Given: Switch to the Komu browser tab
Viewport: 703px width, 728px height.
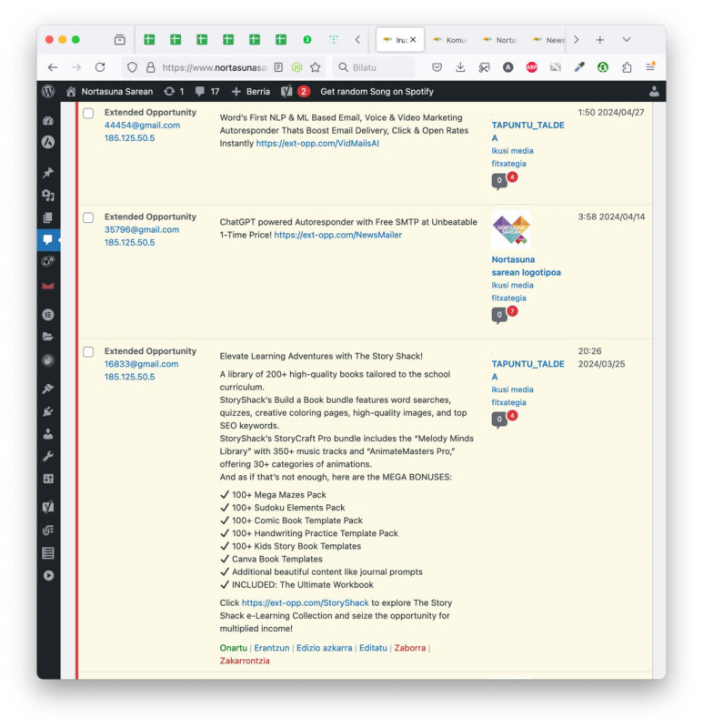Looking at the screenshot, I should coord(449,40).
